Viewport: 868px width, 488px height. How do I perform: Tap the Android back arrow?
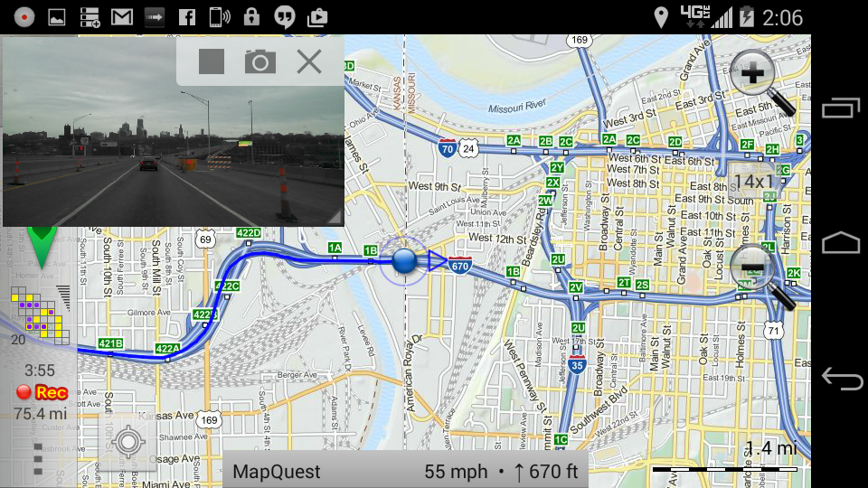tap(842, 379)
